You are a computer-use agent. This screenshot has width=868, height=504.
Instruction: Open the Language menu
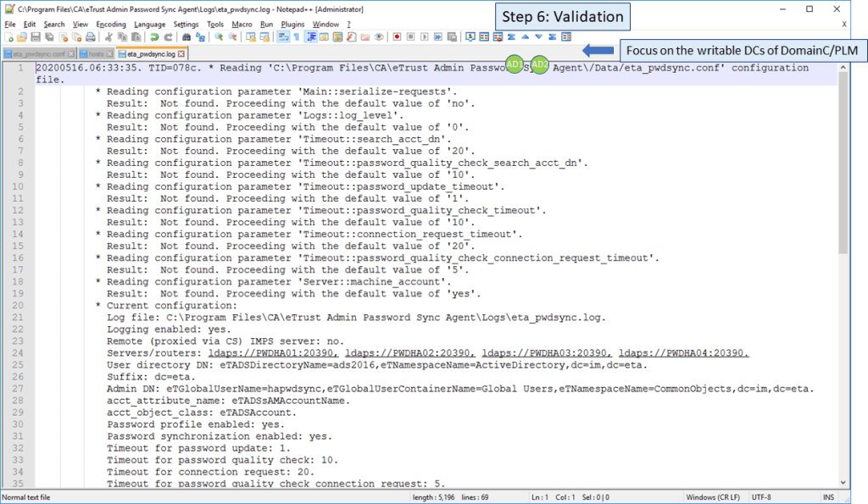click(149, 25)
